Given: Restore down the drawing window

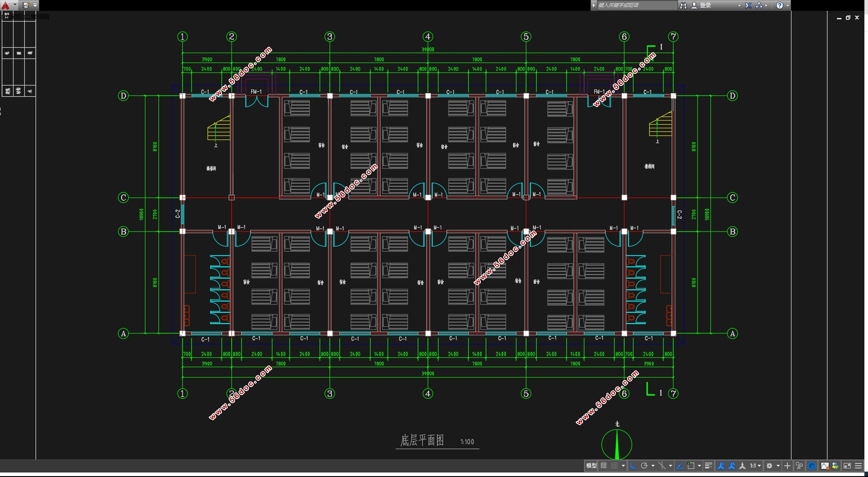Looking at the screenshot, I should coord(848,18).
